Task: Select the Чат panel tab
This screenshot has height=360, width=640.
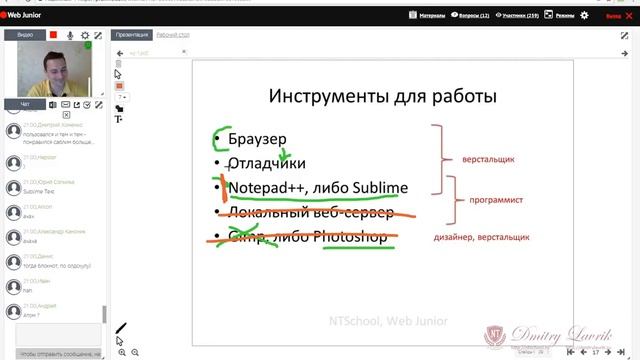Action: [25, 104]
